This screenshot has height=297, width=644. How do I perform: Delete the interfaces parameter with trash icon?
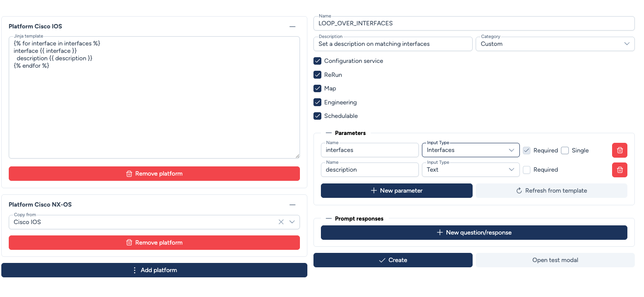[620, 150]
